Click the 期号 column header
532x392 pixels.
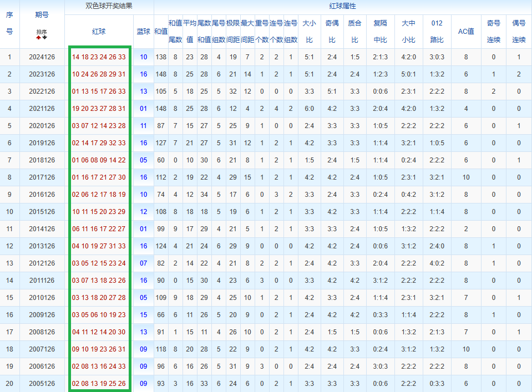(x=42, y=14)
